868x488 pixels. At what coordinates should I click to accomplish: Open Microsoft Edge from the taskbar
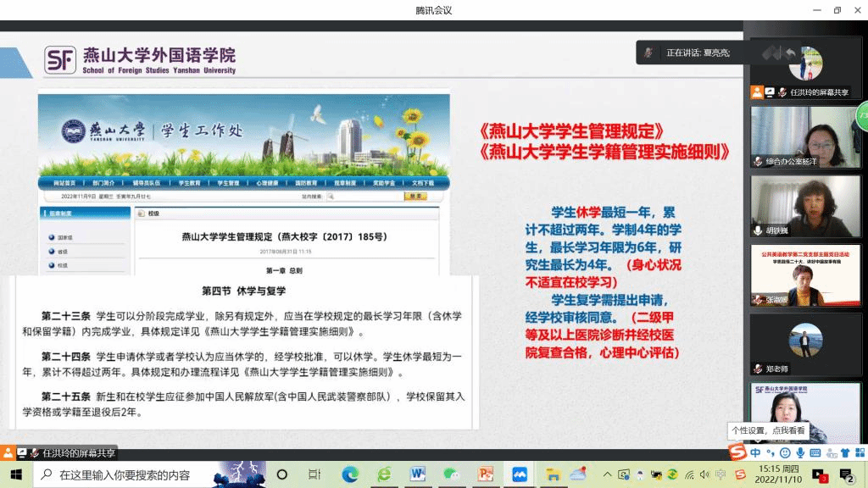point(350,474)
